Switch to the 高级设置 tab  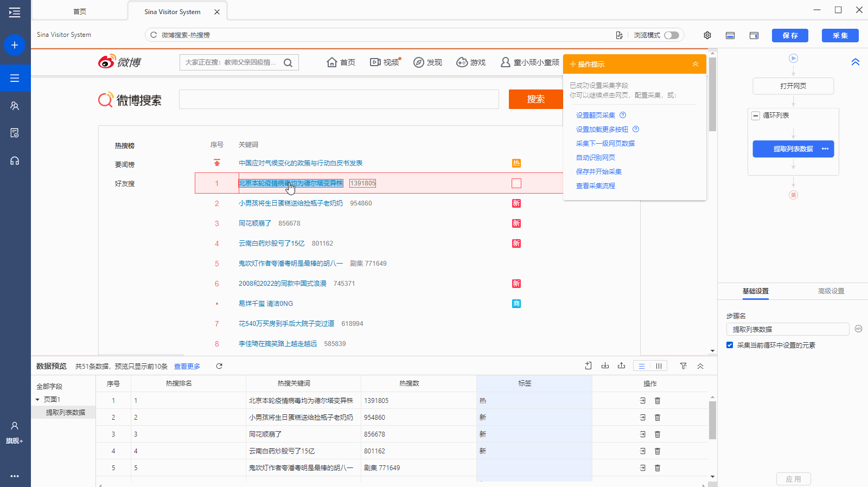pyautogui.click(x=831, y=291)
